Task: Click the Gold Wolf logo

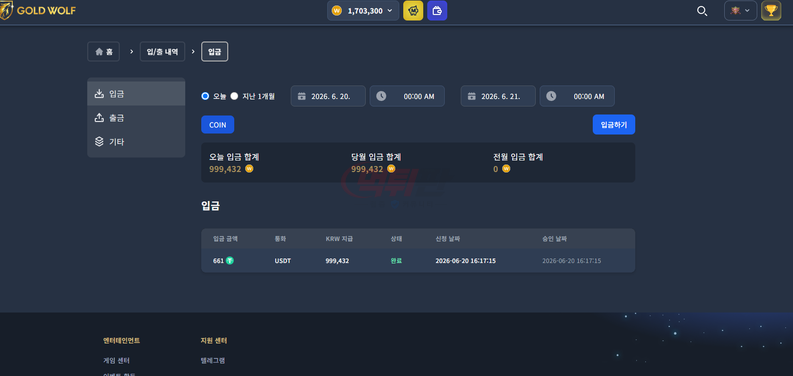Action: 38,10
